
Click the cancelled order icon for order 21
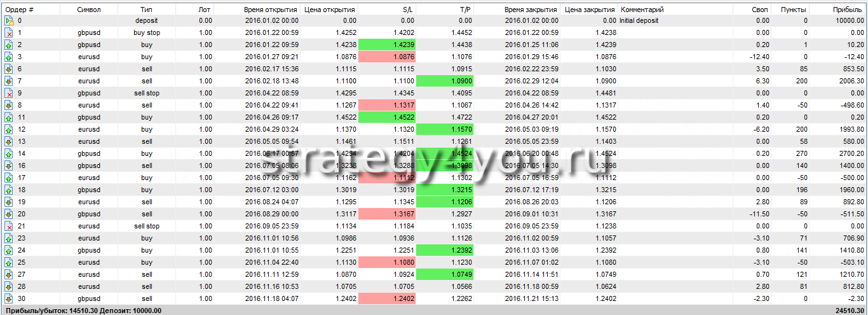pyautogui.click(x=9, y=226)
